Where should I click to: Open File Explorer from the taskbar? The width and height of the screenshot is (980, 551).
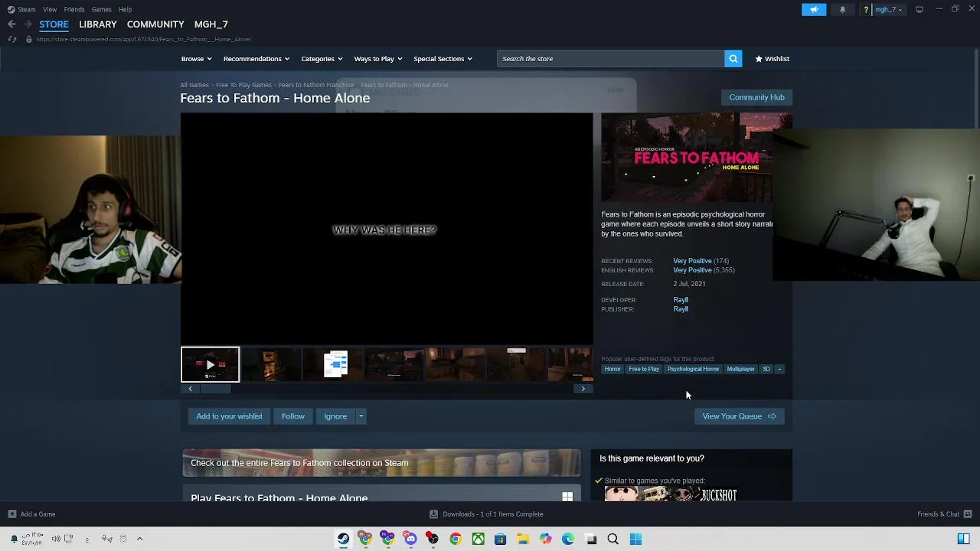click(x=523, y=539)
